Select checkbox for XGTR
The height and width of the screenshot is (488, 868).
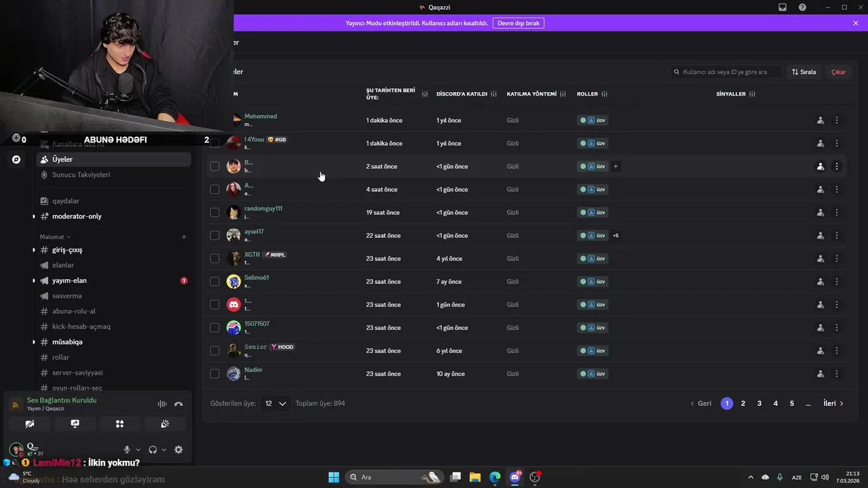click(x=214, y=258)
